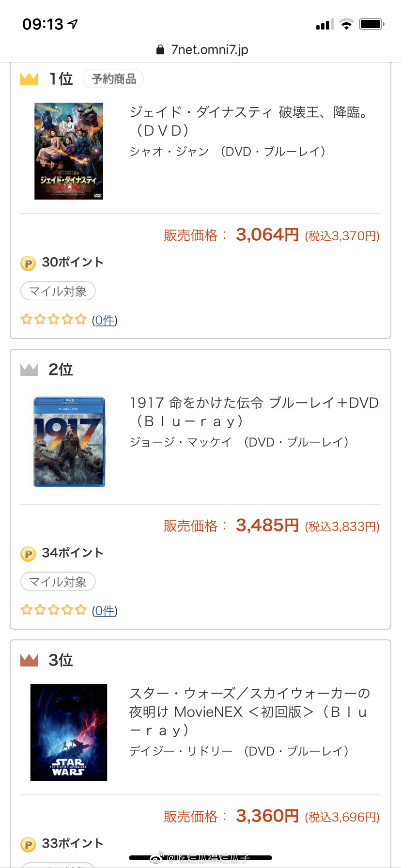Tap the Wi-Fi icon in status bar
This screenshot has width=401, height=868.
[346, 24]
